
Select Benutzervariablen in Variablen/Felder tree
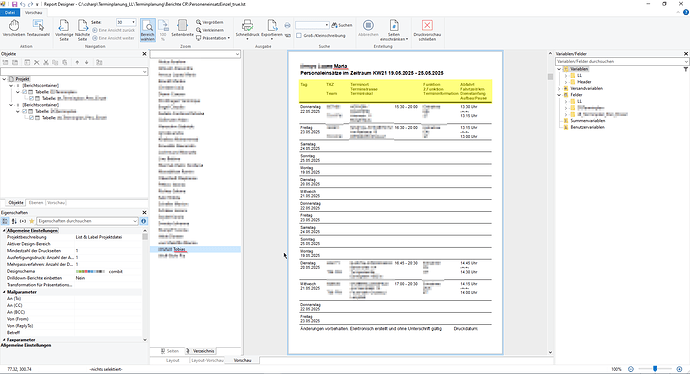pyautogui.click(x=587, y=127)
